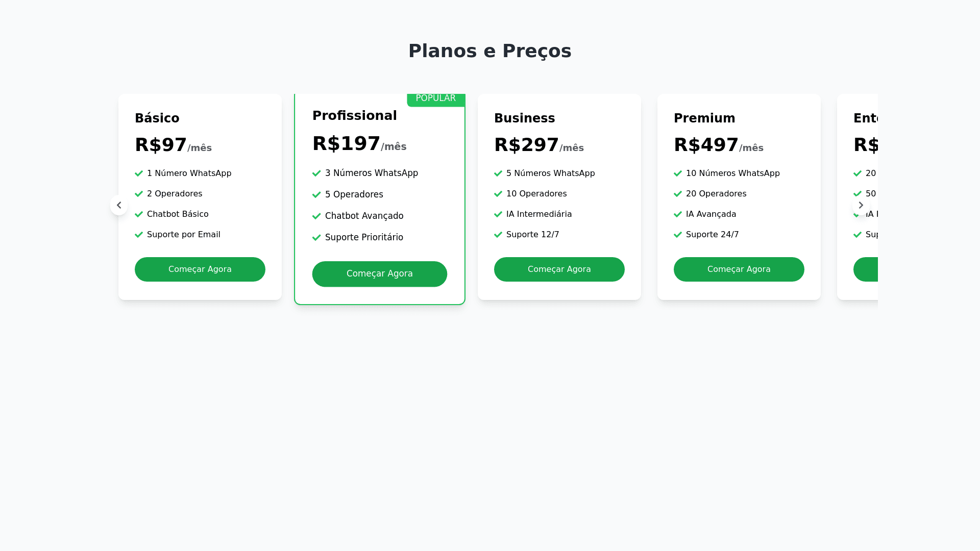Click the Suporte Prioritário feature text
Image resolution: width=980 pixels, height=551 pixels.
[364, 237]
